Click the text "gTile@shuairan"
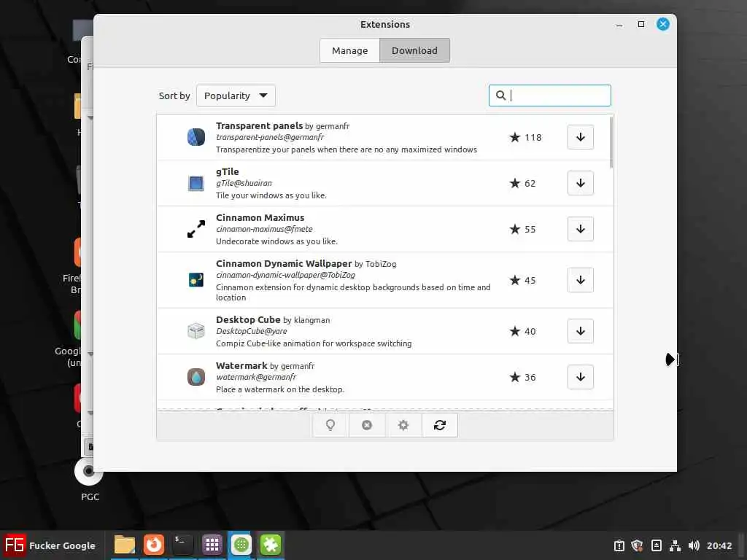The height and width of the screenshot is (560, 747). [x=244, y=183]
